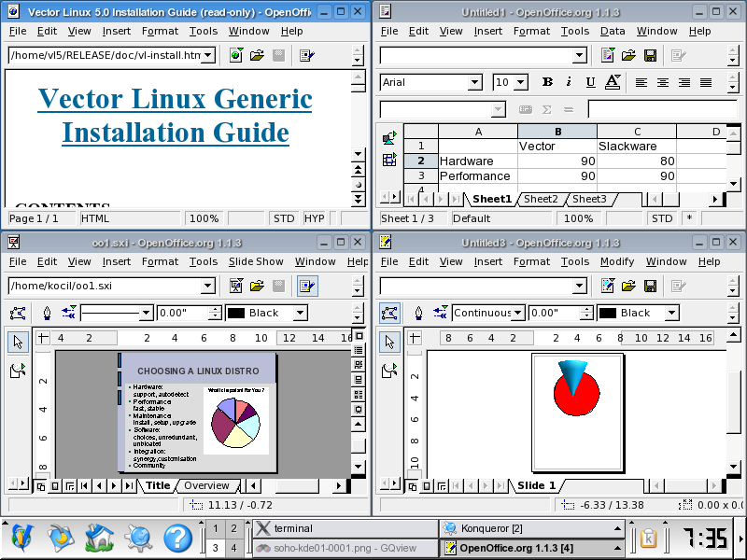Image resolution: width=747 pixels, height=560 pixels.
Task: Click the KDE help lifesaver icon
Action: click(177, 538)
